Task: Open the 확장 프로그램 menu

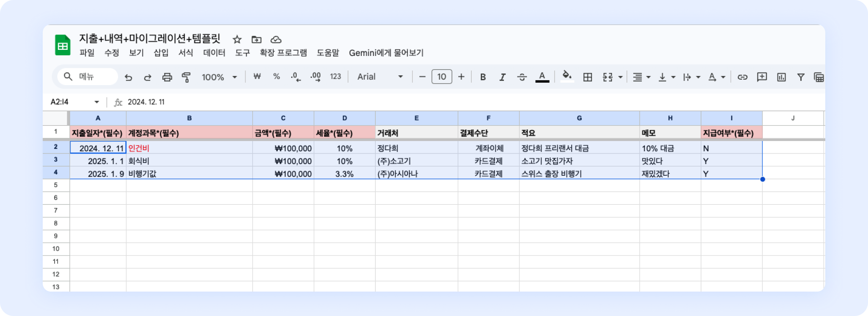Action: [x=283, y=53]
